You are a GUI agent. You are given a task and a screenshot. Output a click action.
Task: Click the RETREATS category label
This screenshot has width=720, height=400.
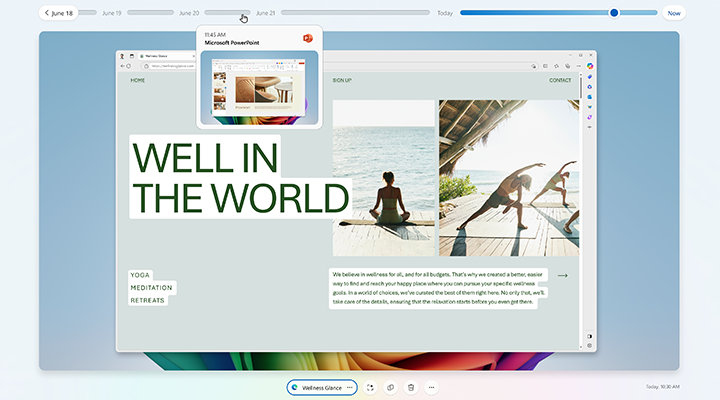147,300
